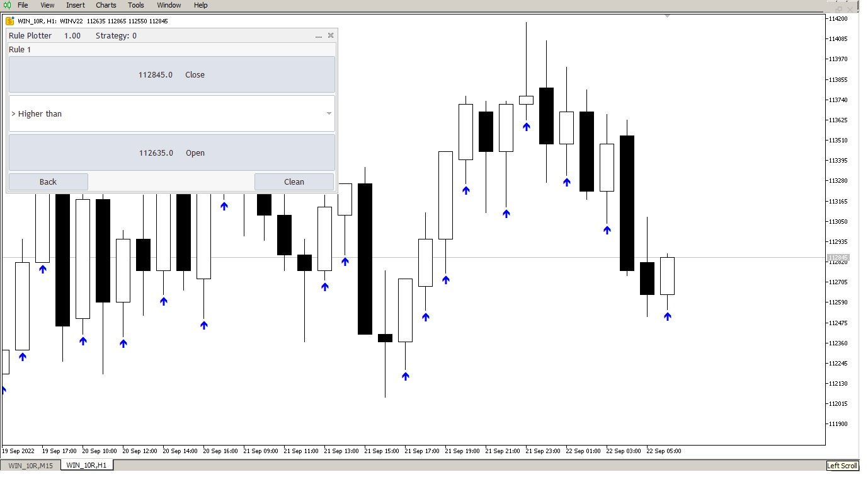
Task: Click the Clean button to reset the rule
Action: click(x=294, y=181)
